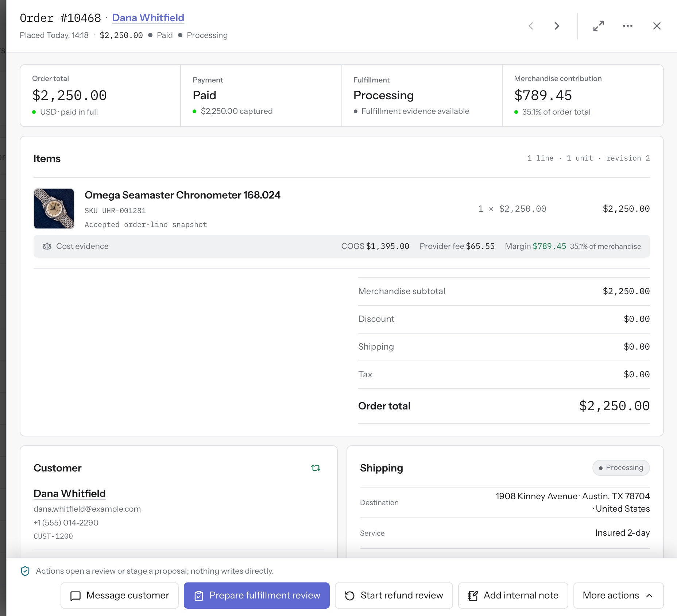Add internal note

coord(513,596)
